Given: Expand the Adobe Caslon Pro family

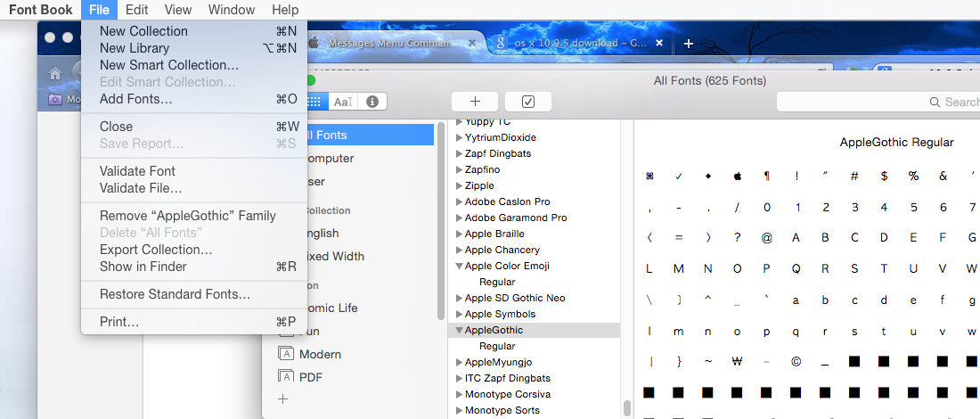Looking at the screenshot, I should point(460,202).
